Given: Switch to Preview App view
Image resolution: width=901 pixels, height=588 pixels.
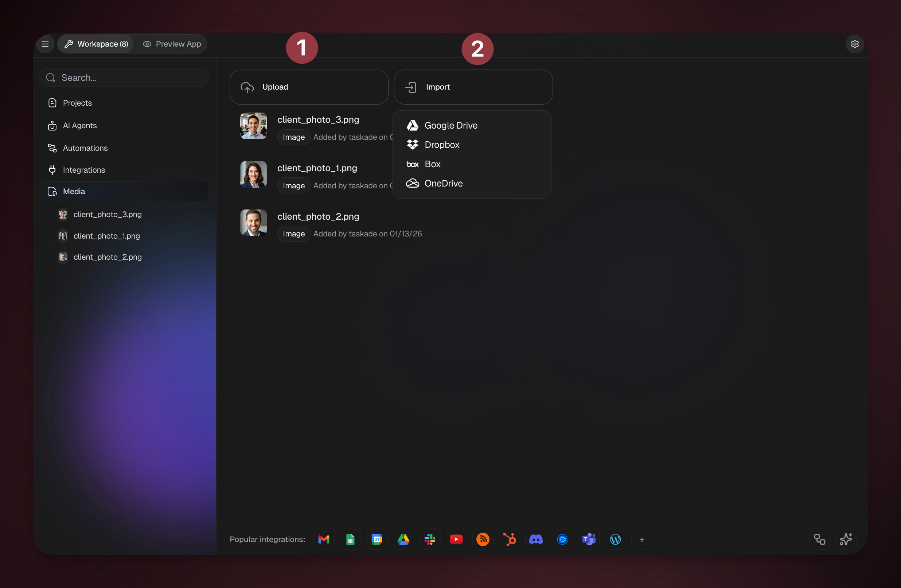Looking at the screenshot, I should click(x=172, y=44).
